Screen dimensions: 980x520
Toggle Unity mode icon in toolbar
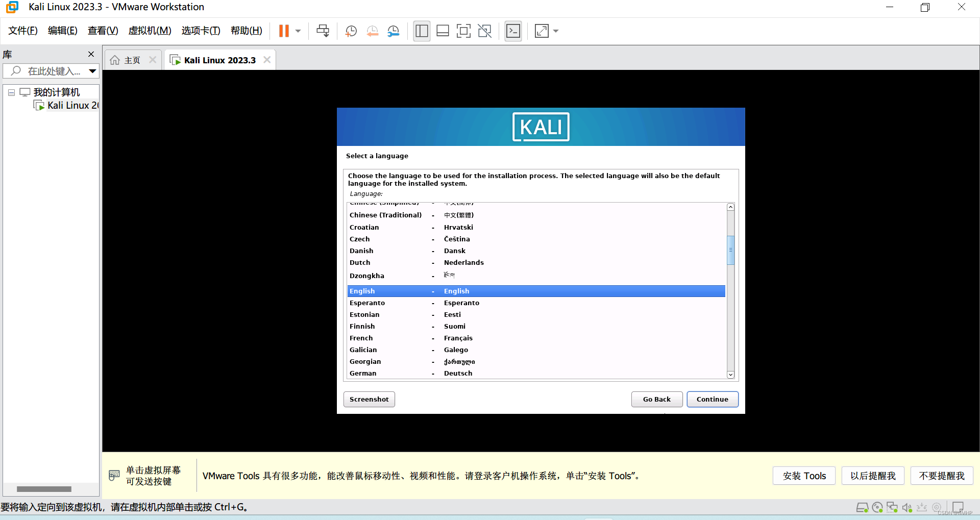coord(484,31)
